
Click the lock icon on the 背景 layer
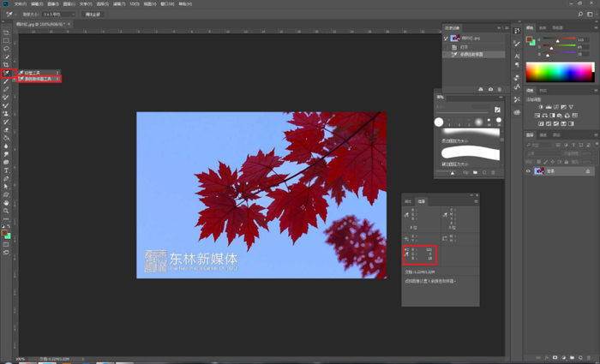[x=590, y=171]
